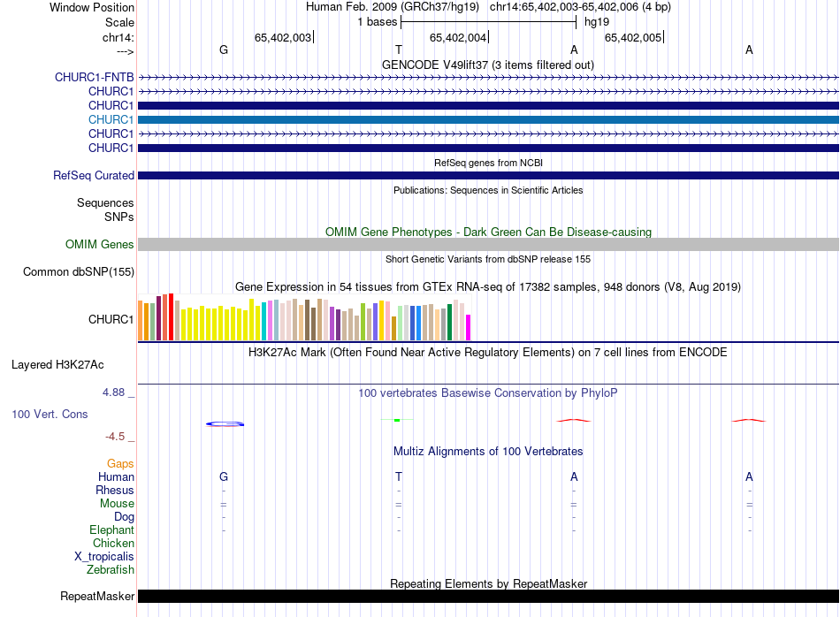840x617 pixels.
Task: Click 'Short Genetic Variants from dbSNP release 155'
Action: click(488, 259)
